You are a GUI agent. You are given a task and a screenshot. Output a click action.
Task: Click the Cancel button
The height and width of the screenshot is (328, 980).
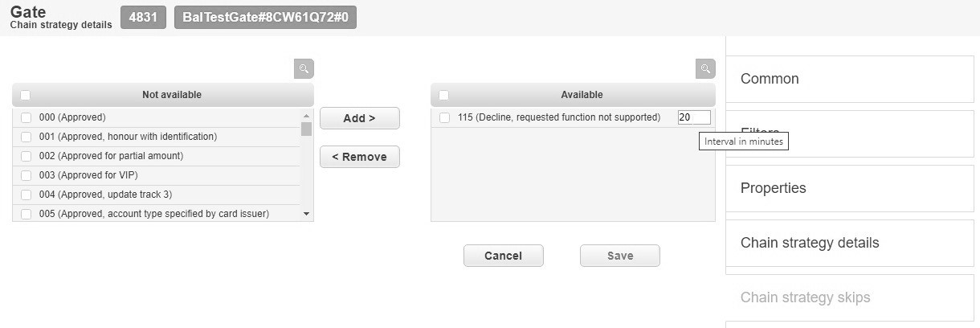click(x=504, y=256)
